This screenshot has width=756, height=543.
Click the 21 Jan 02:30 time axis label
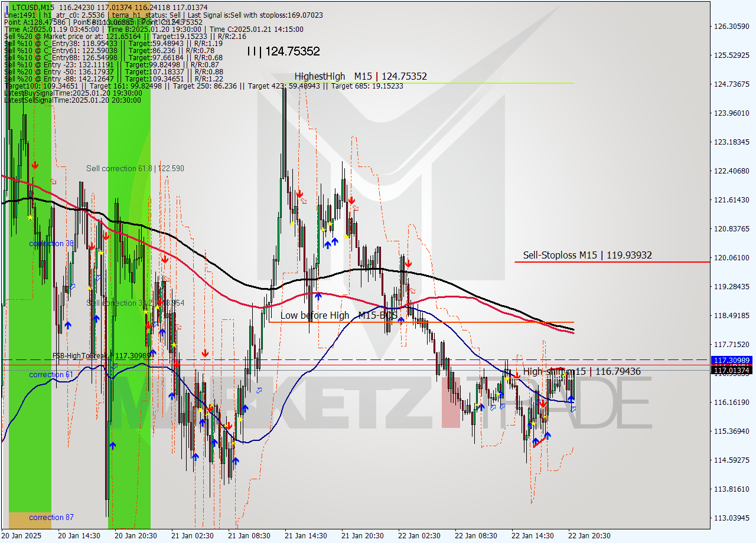[x=193, y=536]
